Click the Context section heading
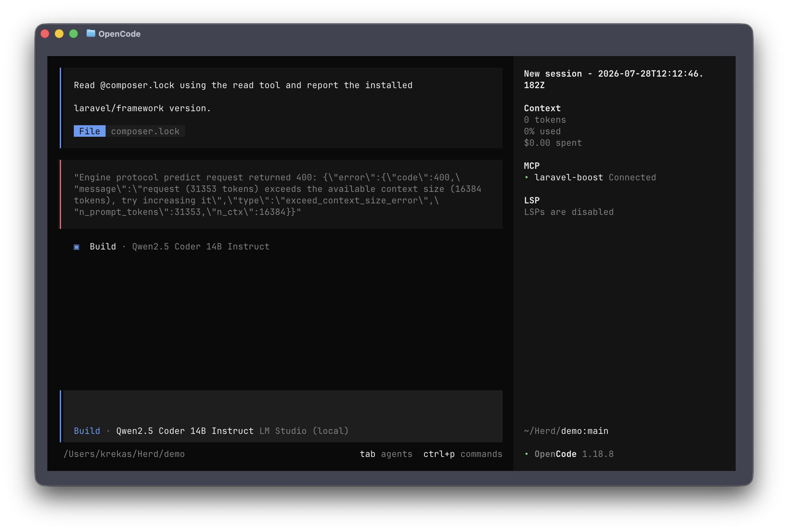 [542, 108]
